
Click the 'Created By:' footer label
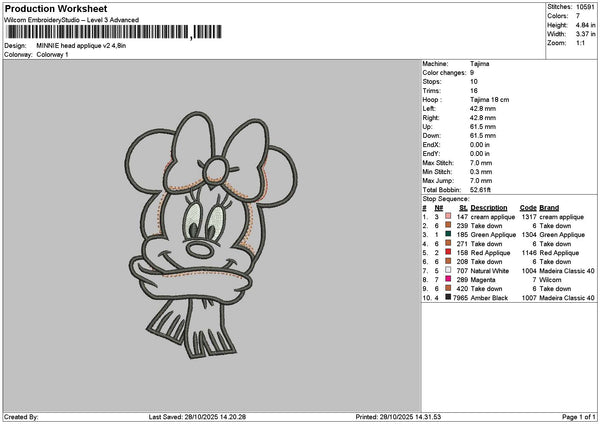[21, 417]
